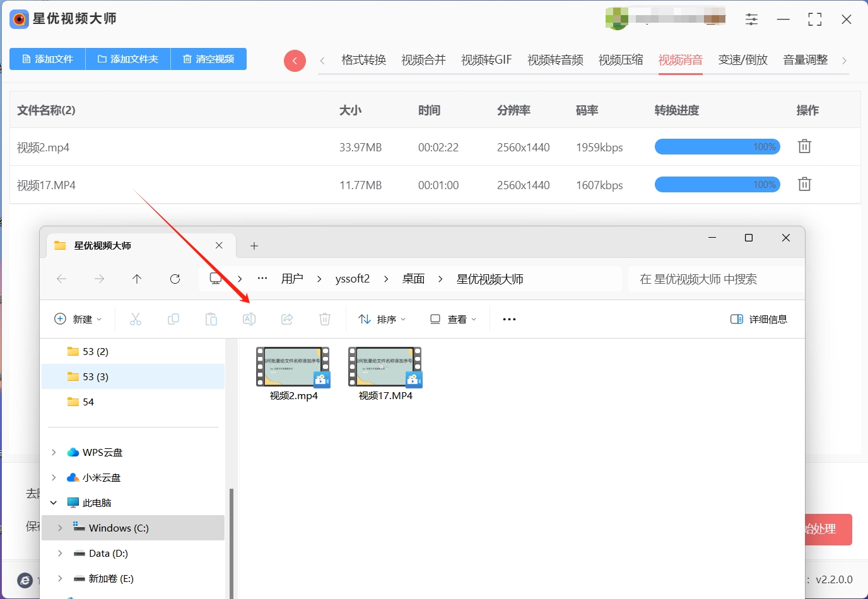This screenshot has width=868, height=599.
Task: Refresh the Explorer folder view
Action: pyautogui.click(x=175, y=279)
